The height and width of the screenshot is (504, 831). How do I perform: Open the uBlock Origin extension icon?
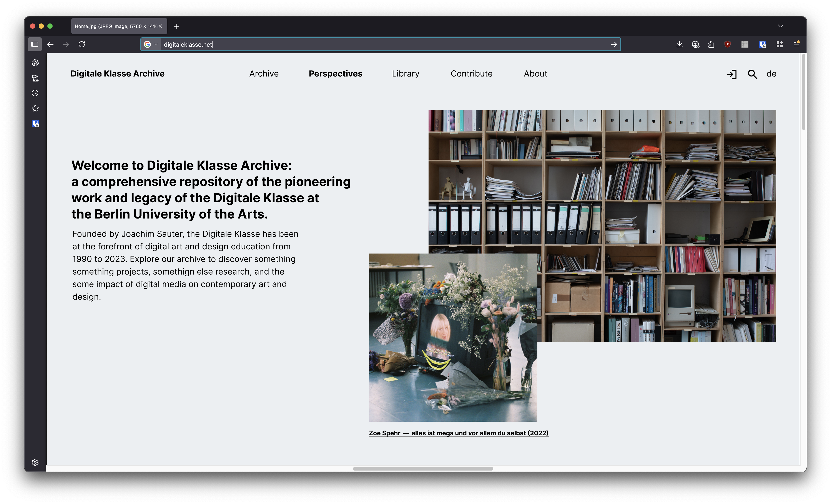click(x=728, y=44)
